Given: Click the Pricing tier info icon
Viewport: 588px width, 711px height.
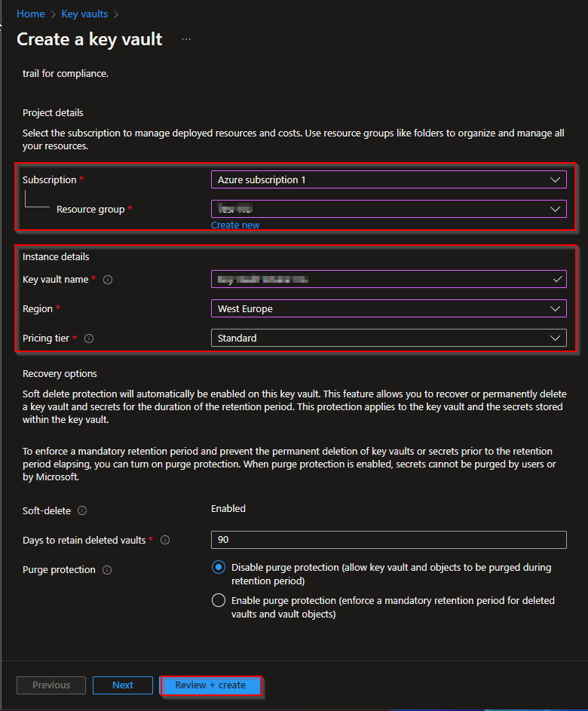Looking at the screenshot, I should pyautogui.click(x=89, y=339).
